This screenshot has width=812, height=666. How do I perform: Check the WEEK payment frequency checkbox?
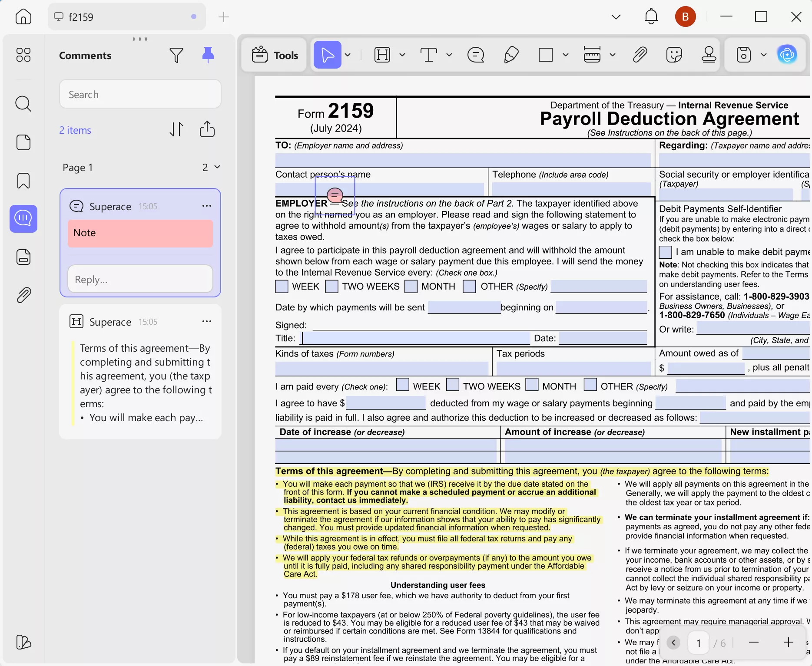click(282, 287)
